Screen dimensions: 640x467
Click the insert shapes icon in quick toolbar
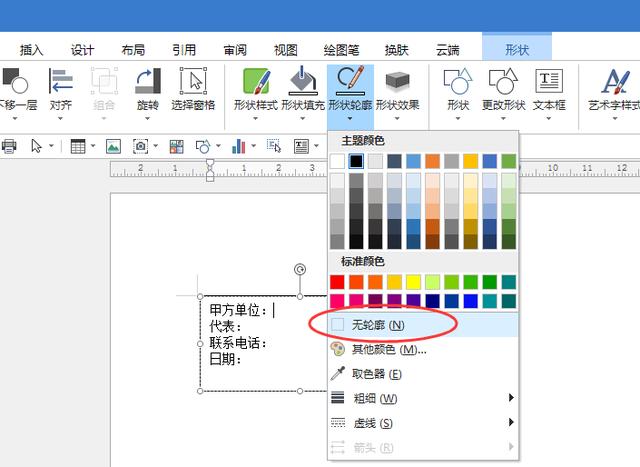[x=203, y=146]
